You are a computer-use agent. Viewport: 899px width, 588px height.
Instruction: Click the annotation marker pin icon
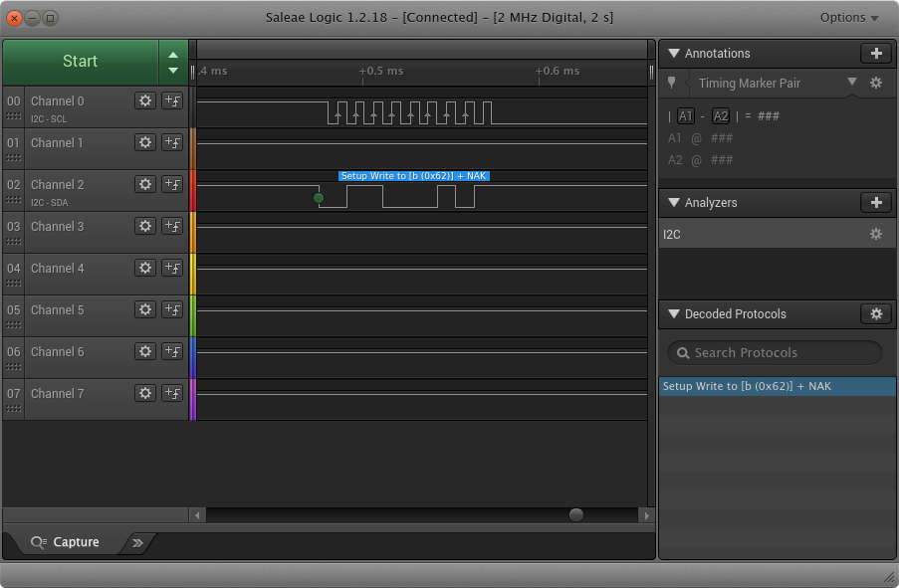click(671, 84)
